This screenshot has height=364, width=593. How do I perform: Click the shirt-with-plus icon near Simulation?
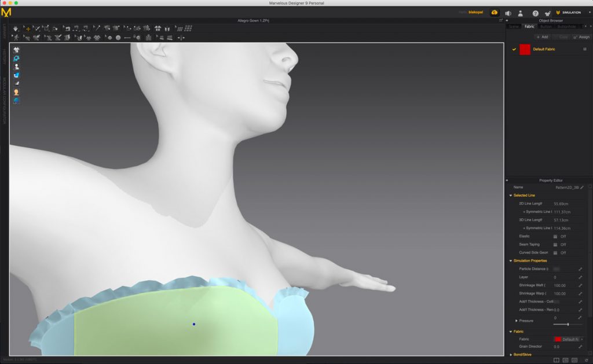coord(547,13)
